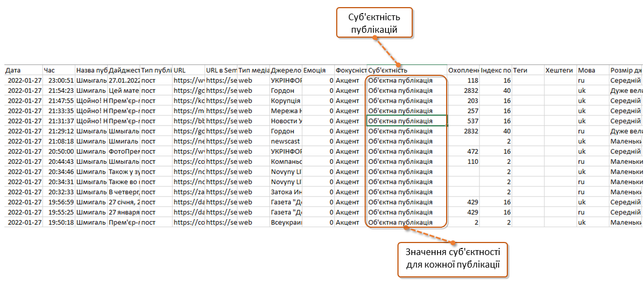Click the source cell 'Компаньс'
Image resolution: width=644 pixels, height=284 pixels.
coord(286,161)
